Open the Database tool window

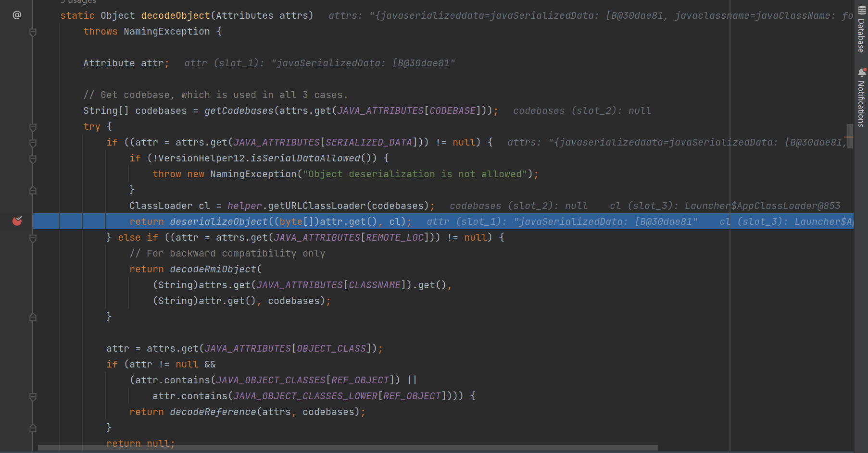coord(861,30)
